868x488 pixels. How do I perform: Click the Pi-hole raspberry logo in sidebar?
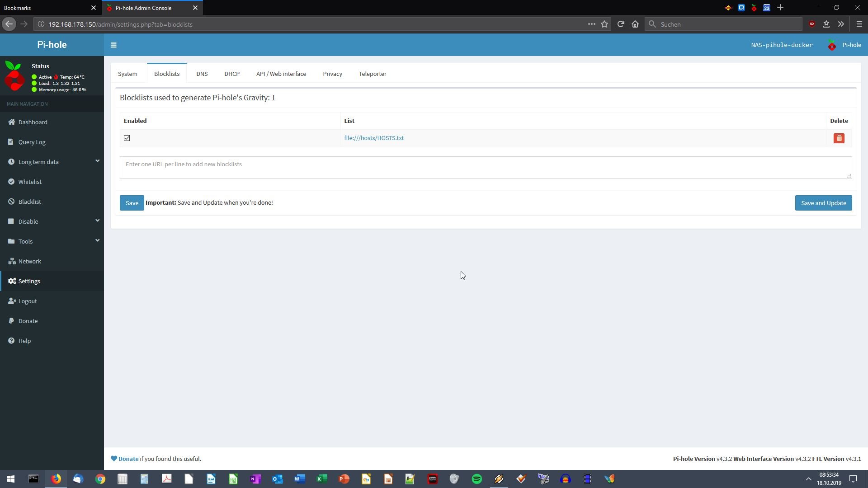[x=14, y=76]
